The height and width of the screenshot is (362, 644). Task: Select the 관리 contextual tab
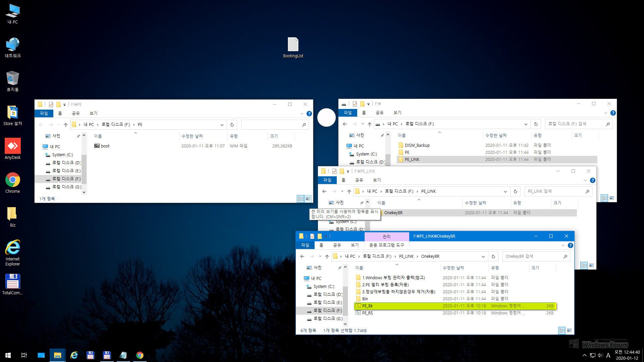(387, 237)
